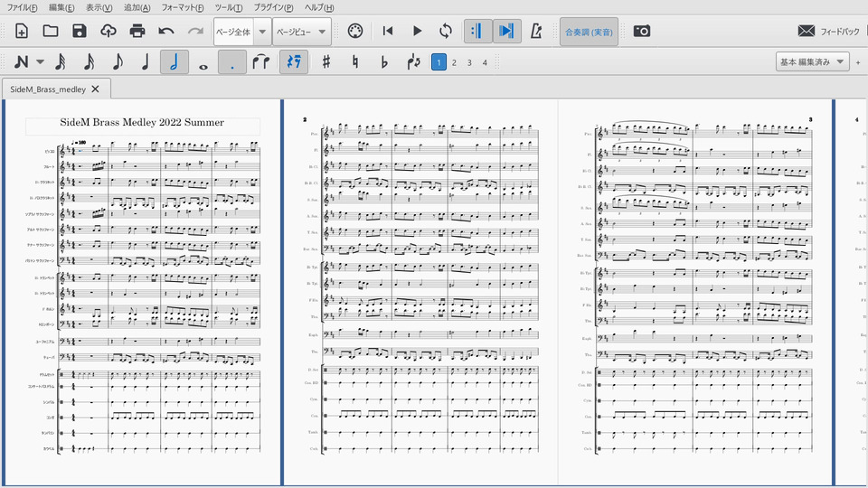868x488 pixels.
Task: Click the rest icon in note toolbar
Action: coord(293,62)
